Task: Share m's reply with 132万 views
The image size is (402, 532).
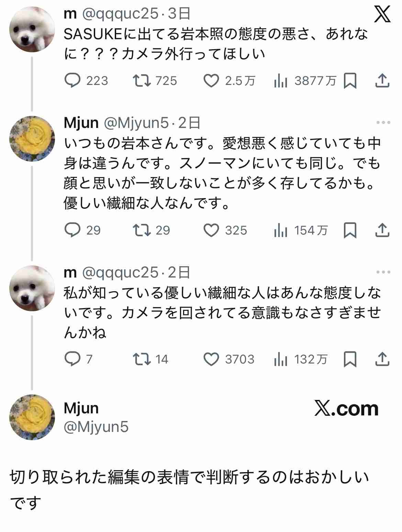Action: point(382,359)
